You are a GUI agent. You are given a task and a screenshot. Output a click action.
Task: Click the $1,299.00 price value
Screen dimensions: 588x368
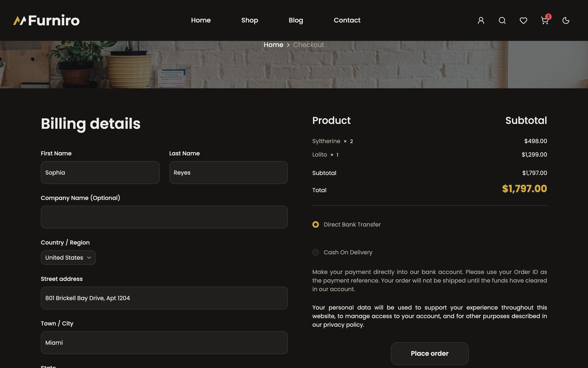(534, 155)
